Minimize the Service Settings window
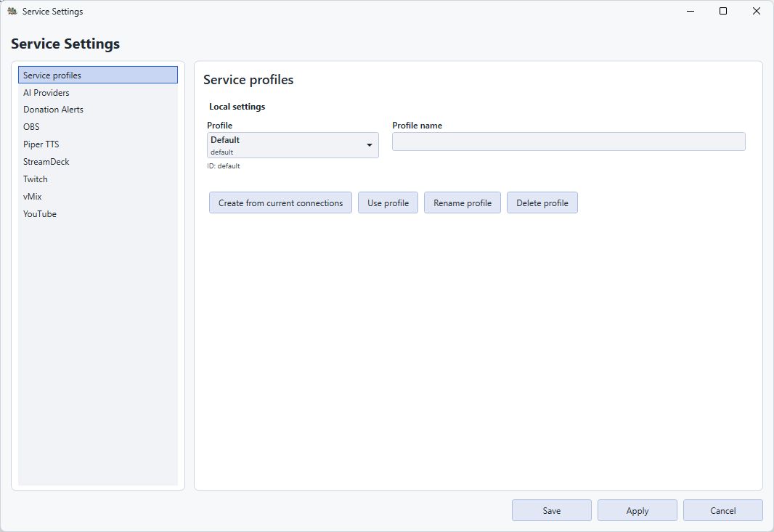 (x=691, y=11)
